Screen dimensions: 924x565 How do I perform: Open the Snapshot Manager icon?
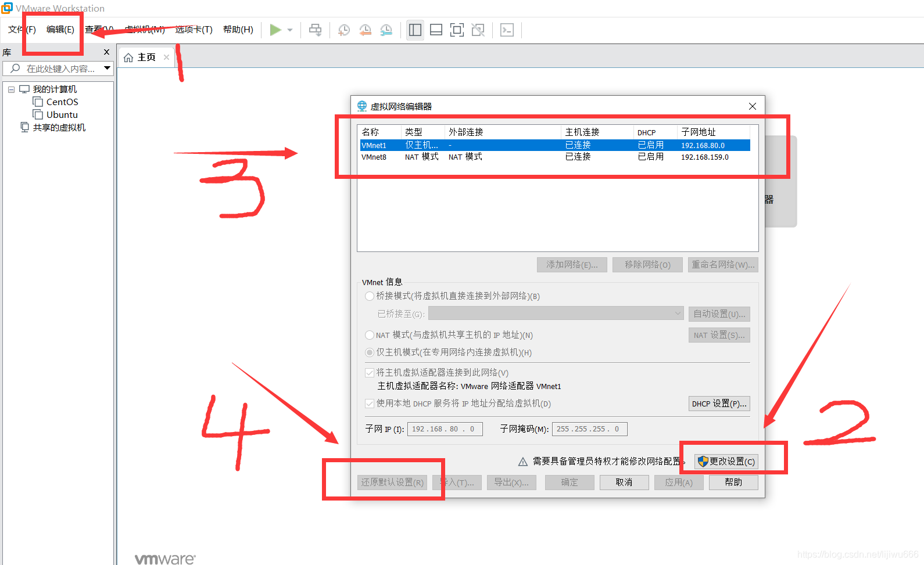[x=386, y=30]
